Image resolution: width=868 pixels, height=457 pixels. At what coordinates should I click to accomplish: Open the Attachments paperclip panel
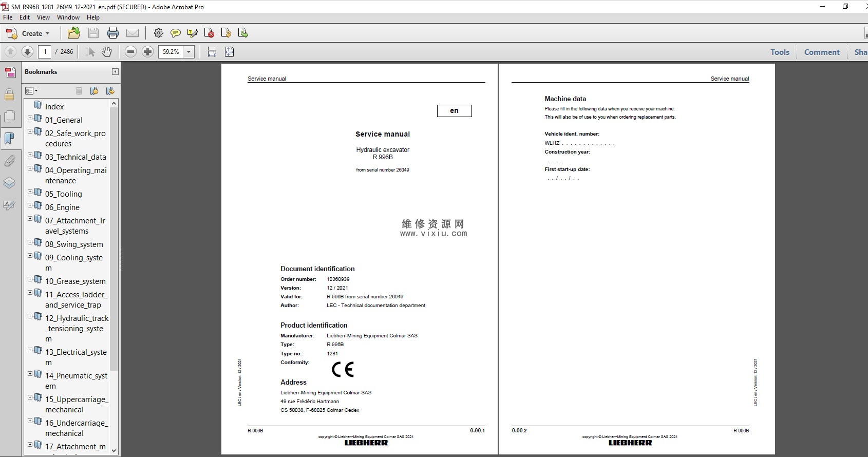(9, 161)
